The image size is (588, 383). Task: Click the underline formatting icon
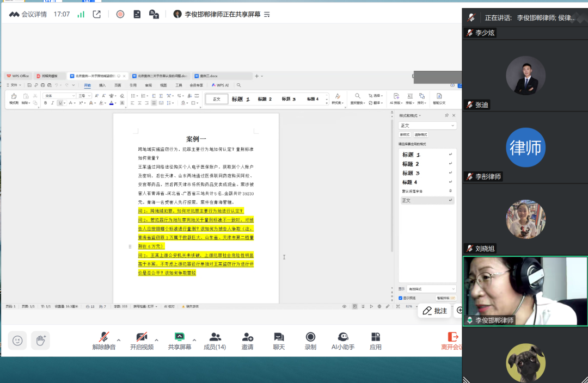[60, 102]
